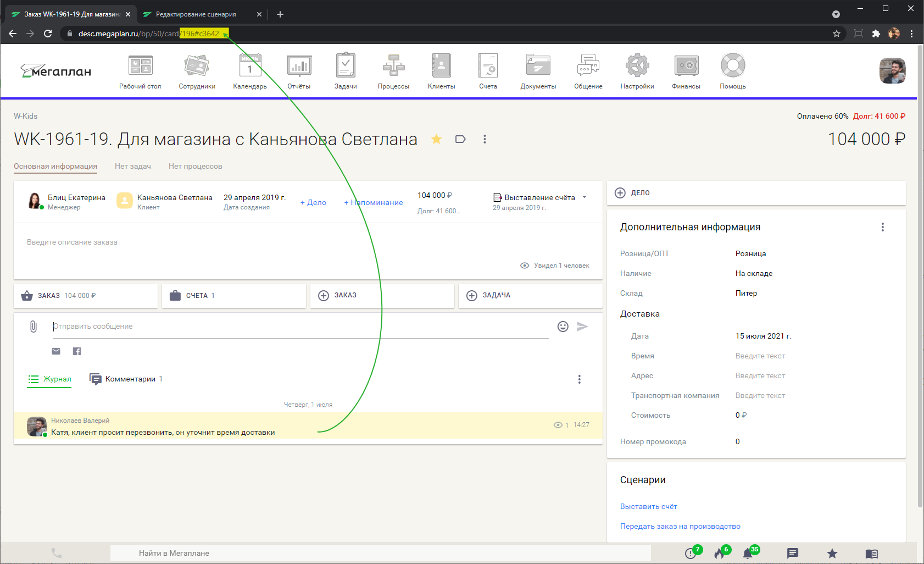924x564 pixels.
Task: Switch to Основная информация tab
Action: (x=55, y=166)
